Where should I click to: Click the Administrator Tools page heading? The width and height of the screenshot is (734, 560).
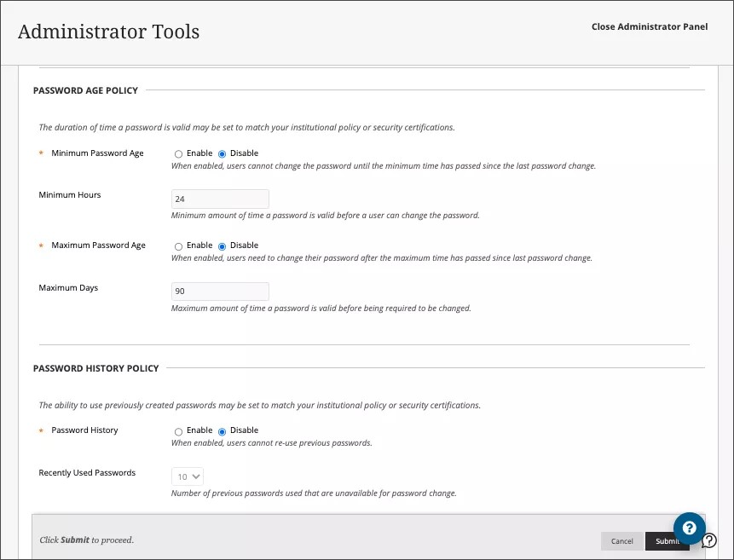click(108, 32)
